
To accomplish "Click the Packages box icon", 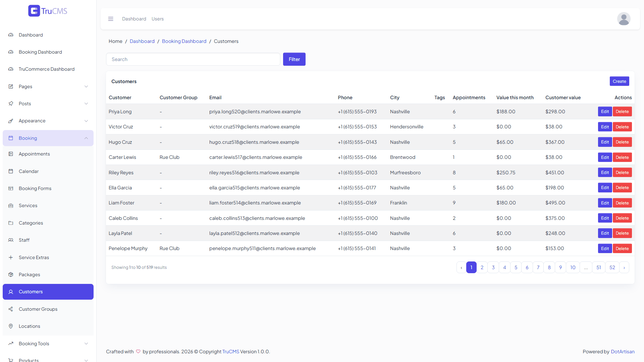I will point(11,275).
